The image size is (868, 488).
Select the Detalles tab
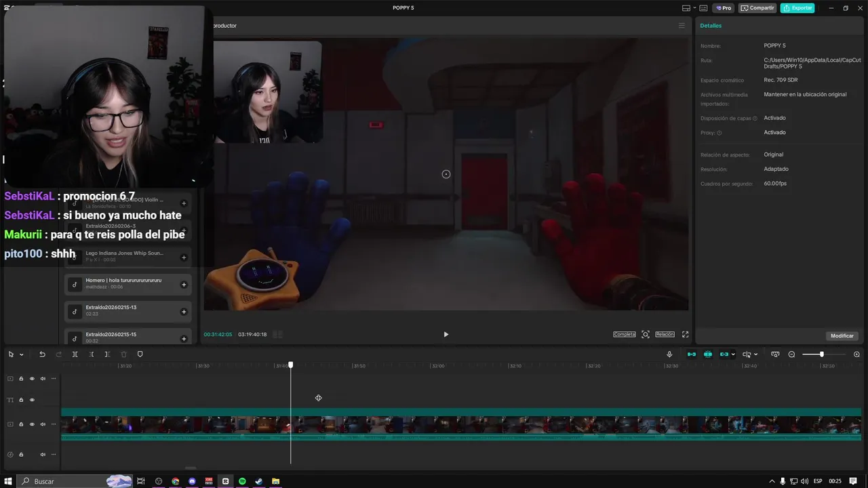click(711, 26)
